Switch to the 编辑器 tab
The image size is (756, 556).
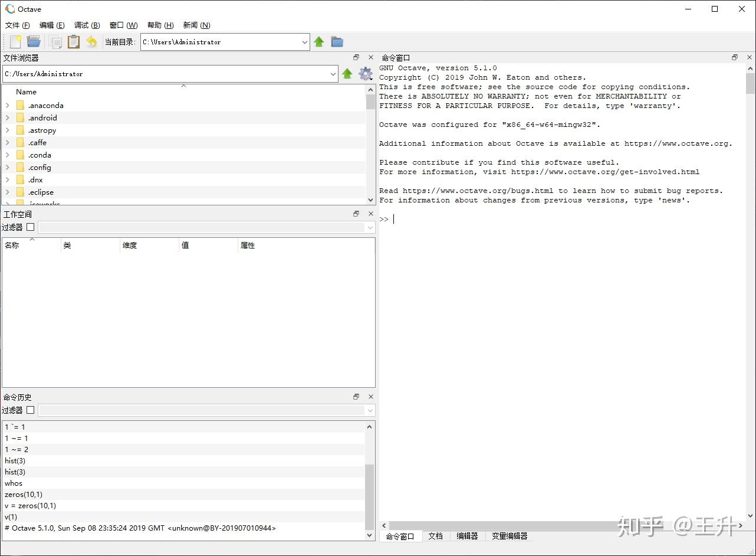click(467, 536)
